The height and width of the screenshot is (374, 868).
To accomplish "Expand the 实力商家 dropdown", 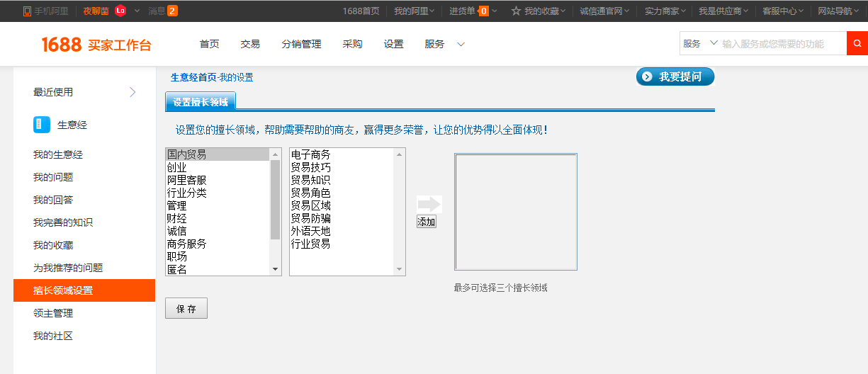I will point(683,11).
